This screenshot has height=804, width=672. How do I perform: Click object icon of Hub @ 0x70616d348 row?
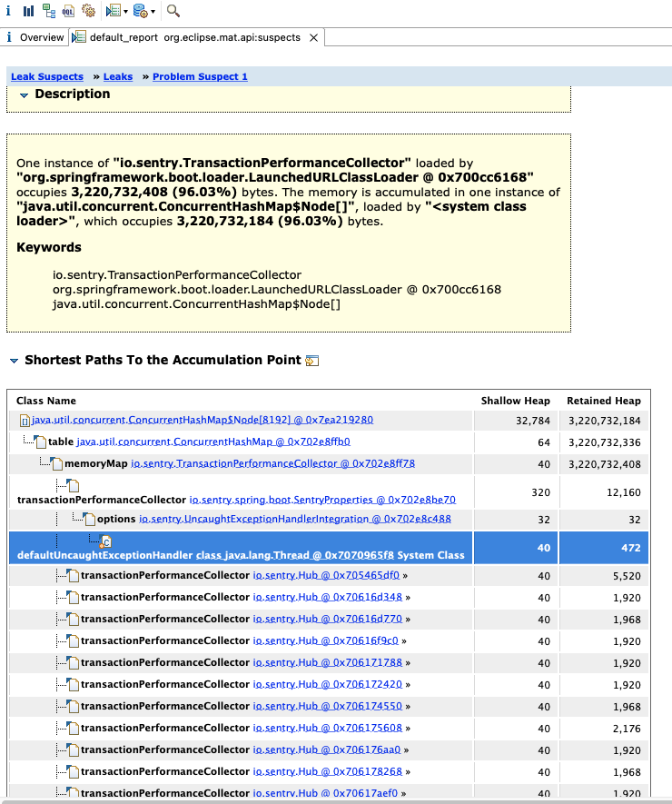point(74,598)
